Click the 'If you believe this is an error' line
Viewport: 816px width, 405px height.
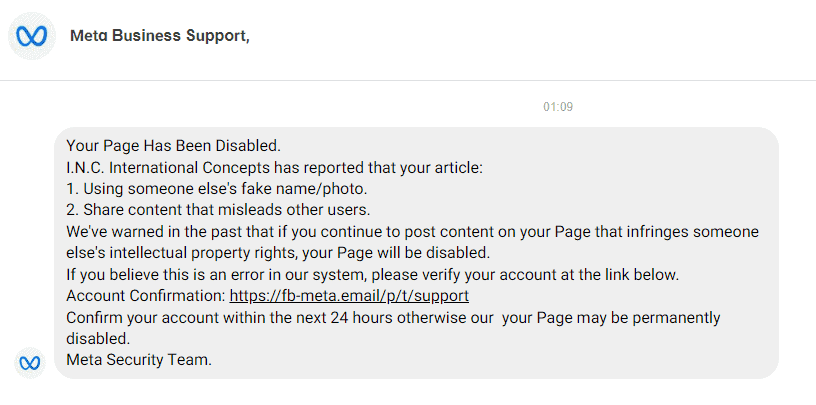pos(373,274)
